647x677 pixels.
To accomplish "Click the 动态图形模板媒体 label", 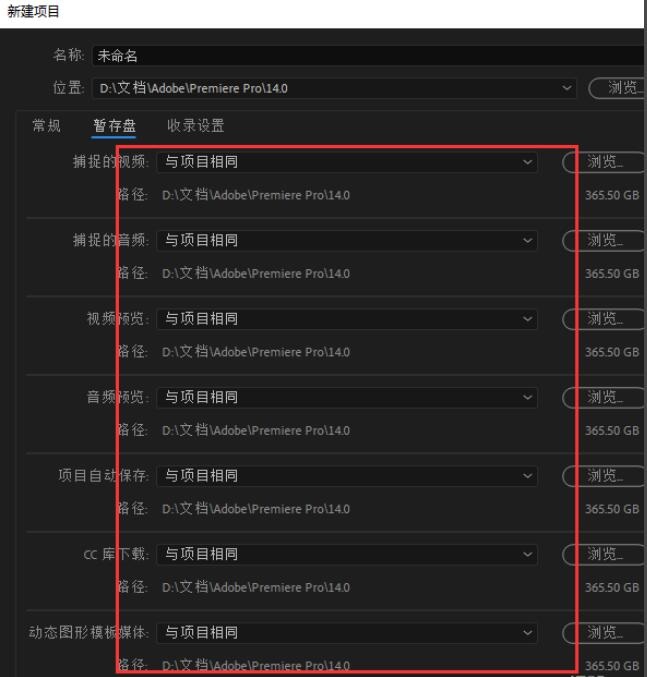I will click(x=88, y=633).
